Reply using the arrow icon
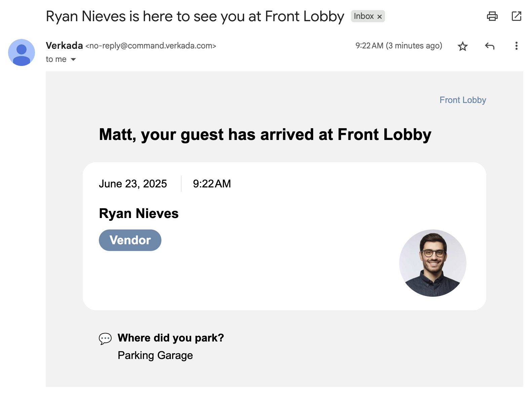The width and height of the screenshot is (532, 395). (x=490, y=46)
